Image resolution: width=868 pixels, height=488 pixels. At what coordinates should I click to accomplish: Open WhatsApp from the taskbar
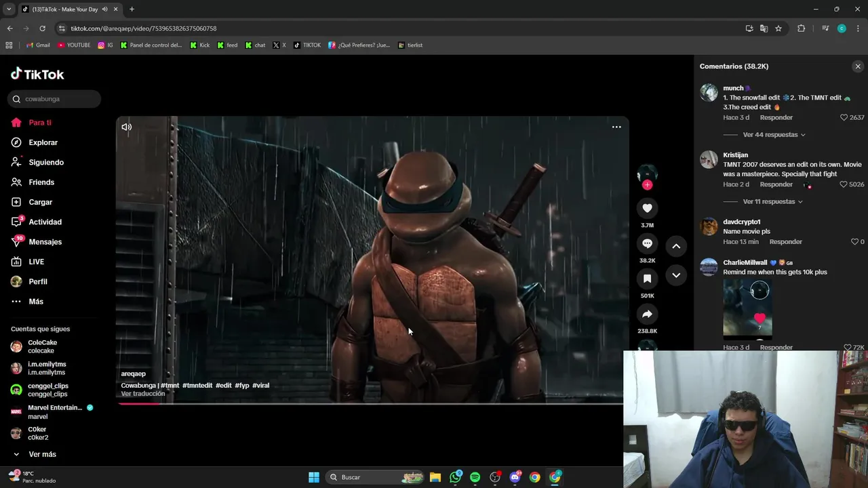click(x=455, y=477)
